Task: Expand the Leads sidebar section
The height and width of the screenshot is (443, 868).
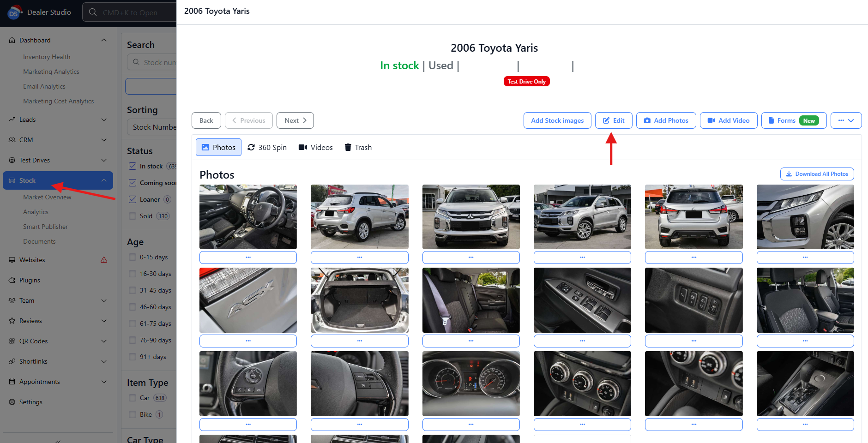Action: [104, 120]
